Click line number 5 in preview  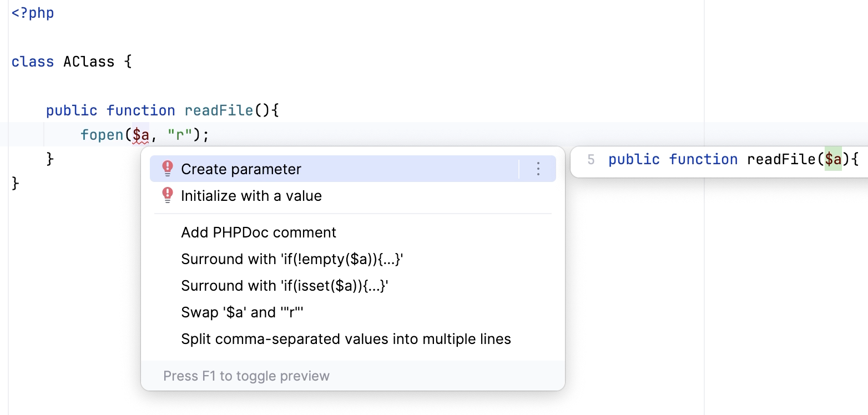591,160
